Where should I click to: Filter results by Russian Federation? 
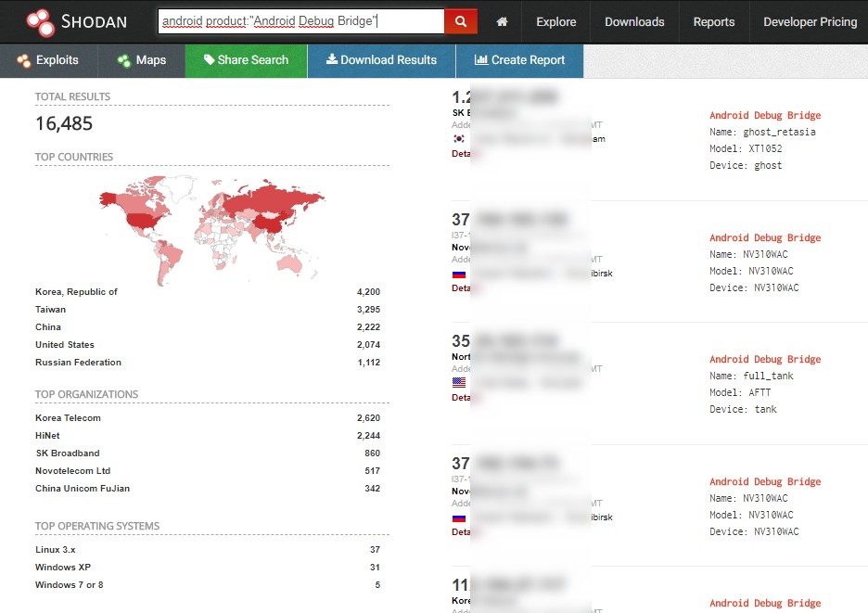tap(78, 363)
